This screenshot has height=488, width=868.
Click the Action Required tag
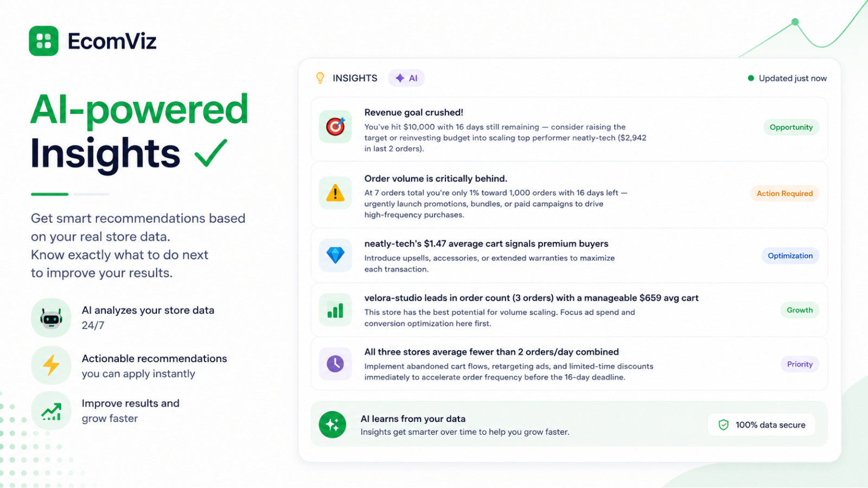click(x=784, y=194)
